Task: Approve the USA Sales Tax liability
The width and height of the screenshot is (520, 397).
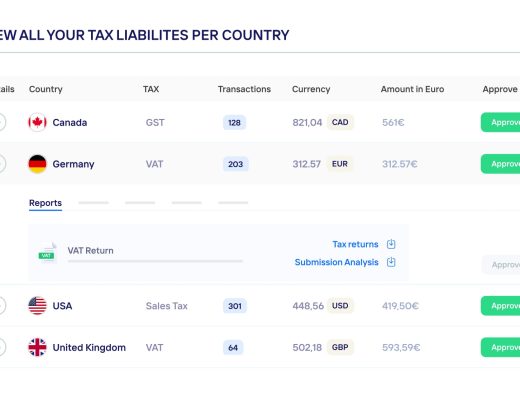Action: [x=500, y=306]
